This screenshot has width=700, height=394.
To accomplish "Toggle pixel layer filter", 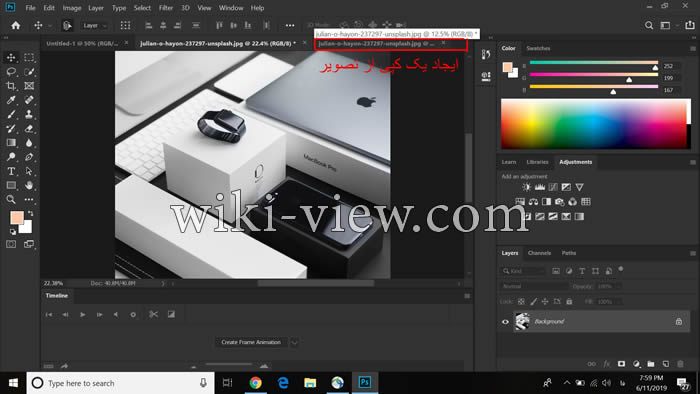I will pyautogui.click(x=556, y=271).
